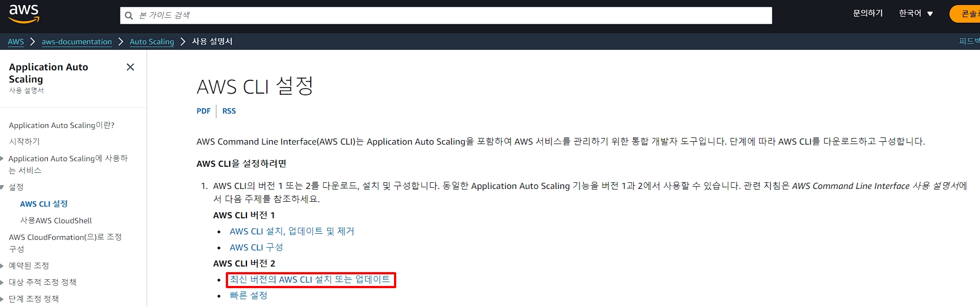This screenshot has height=307, width=980.
Task: Click the sidebar 사용 설명서 subtitle
Action: click(26, 90)
